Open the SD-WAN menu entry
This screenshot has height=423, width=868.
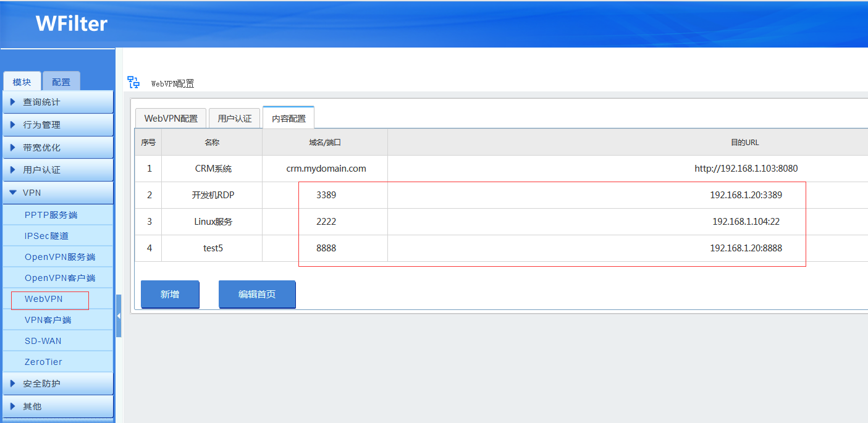(x=43, y=341)
